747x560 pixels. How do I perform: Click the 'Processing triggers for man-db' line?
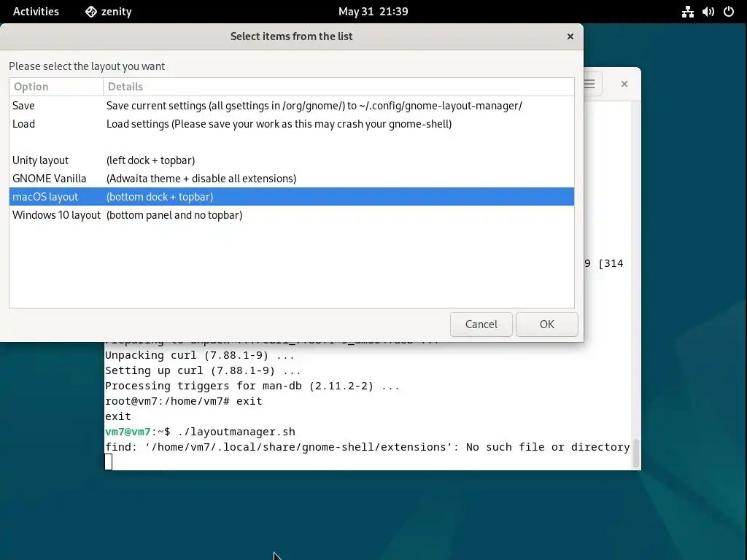point(252,386)
